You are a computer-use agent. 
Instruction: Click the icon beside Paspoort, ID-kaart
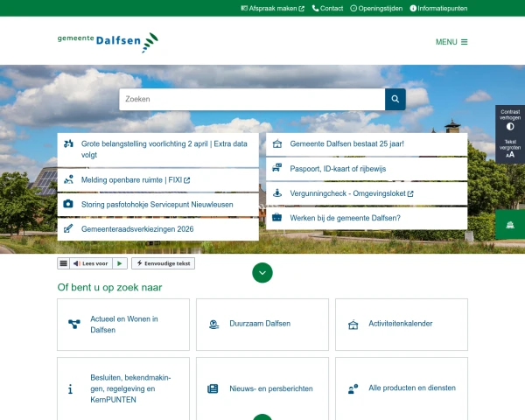click(276, 168)
